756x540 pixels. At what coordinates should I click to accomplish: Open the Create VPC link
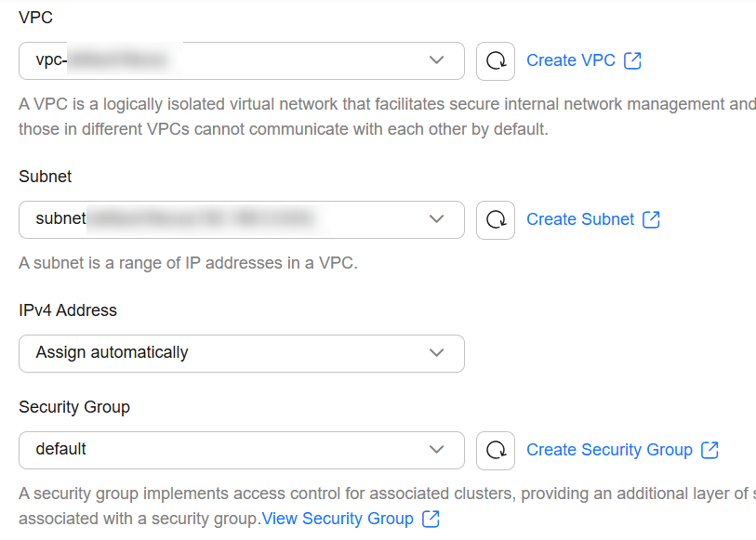571,60
